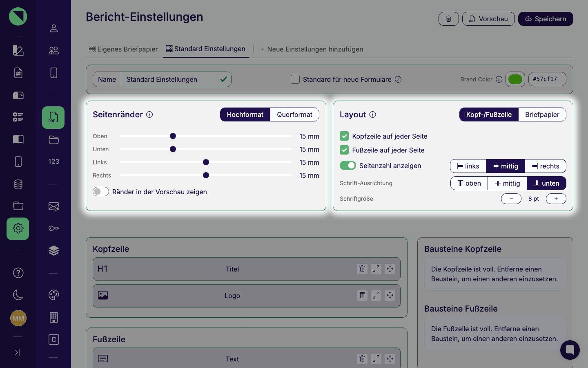The image size is (588, 368).
Task: Toggle Standard für neue Formulare checkbox
Action: point(295,79)
